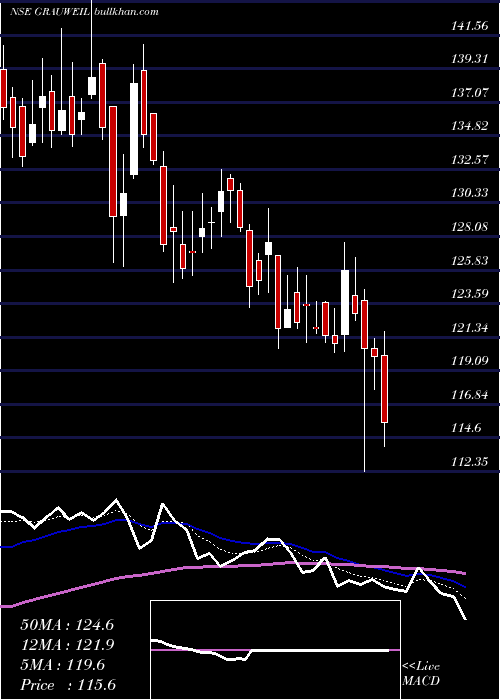The width and height of the screenshot is (500, 700).
Task: Select the 114.6 price axis label
Action: point(466,428)
